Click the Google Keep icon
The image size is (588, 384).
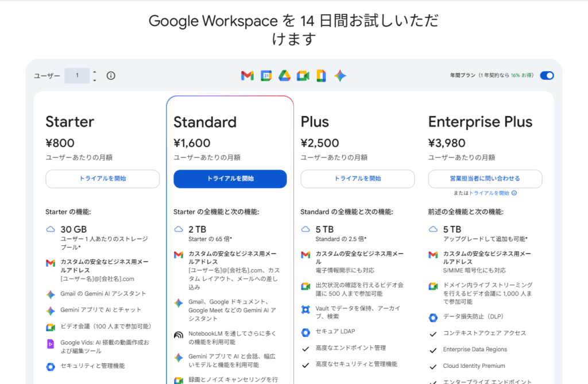click(x=322, y=76)
